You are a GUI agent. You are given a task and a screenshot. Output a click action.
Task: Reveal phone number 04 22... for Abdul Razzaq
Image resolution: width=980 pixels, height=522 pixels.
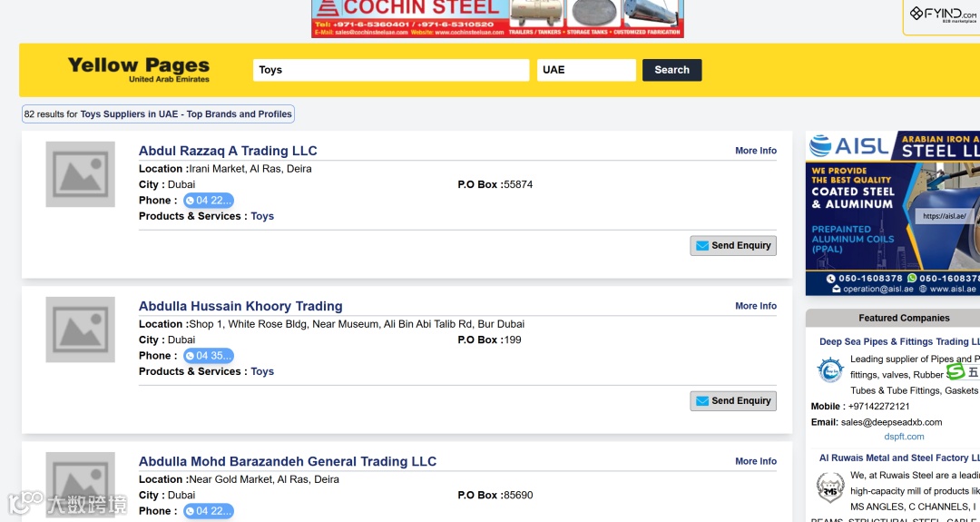pyautogui.click(x=209, y=201)
